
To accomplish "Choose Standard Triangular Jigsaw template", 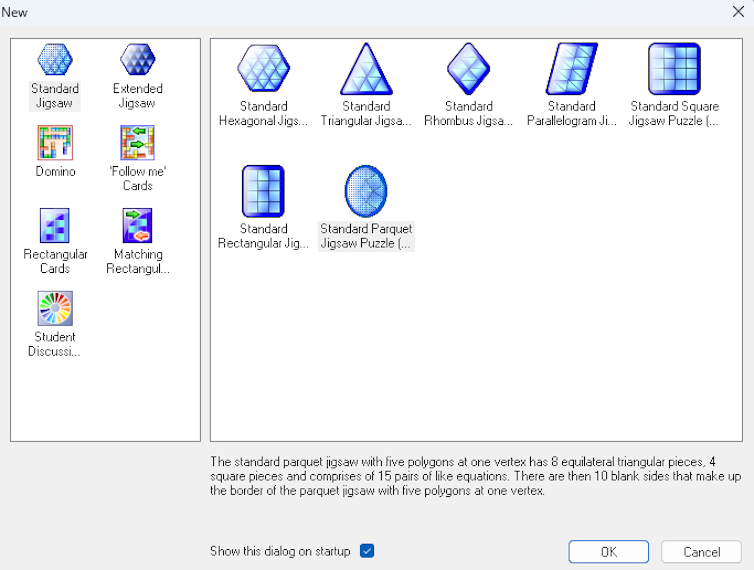I will (366, 69).
